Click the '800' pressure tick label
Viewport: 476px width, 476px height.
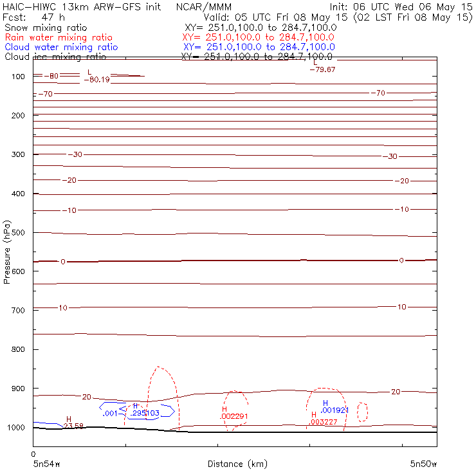pyautogui.click(x=18, y=349)
